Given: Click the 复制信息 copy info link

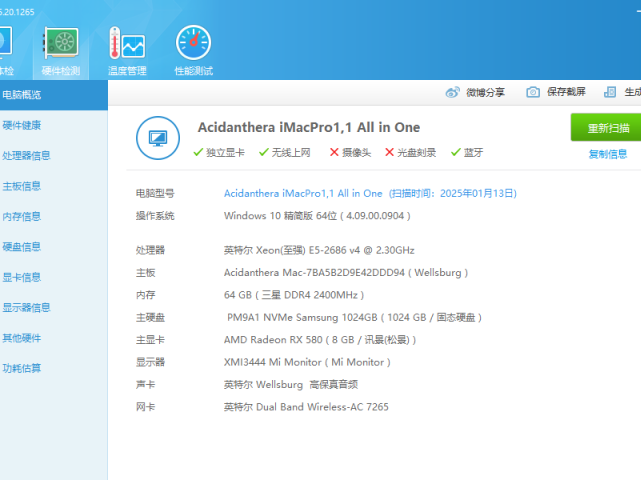Looking at the screenshot, I should pyautogui.click(x=608, y=154).
